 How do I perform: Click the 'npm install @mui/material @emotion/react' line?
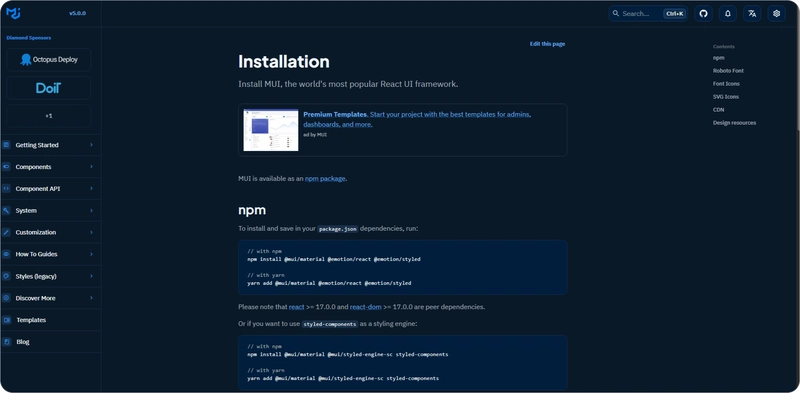point(334,259)
